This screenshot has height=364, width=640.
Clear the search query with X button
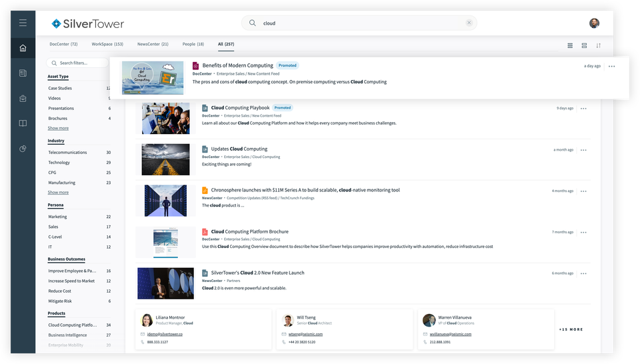click(x=469, y=23)
